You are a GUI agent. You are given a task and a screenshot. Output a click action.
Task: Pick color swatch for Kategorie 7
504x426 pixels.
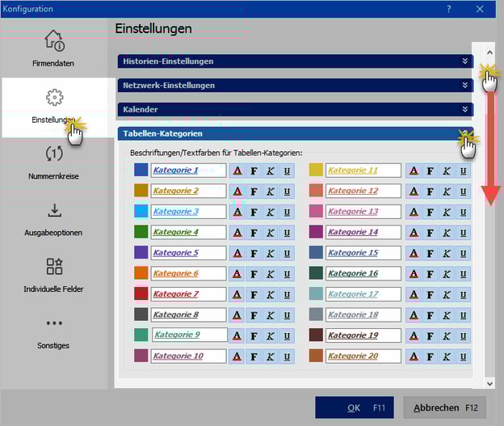[141, 294]
